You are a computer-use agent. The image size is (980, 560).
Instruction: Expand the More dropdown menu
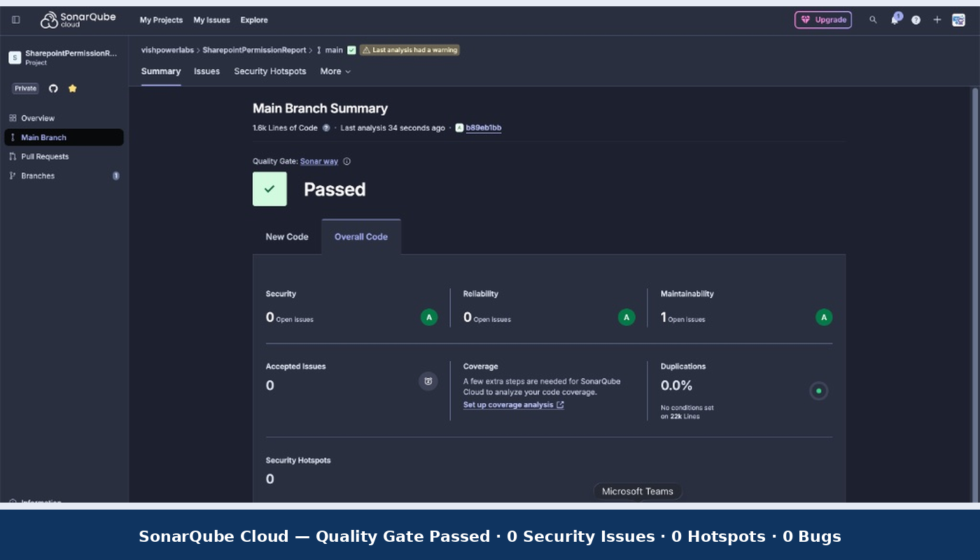coord(335,71)
